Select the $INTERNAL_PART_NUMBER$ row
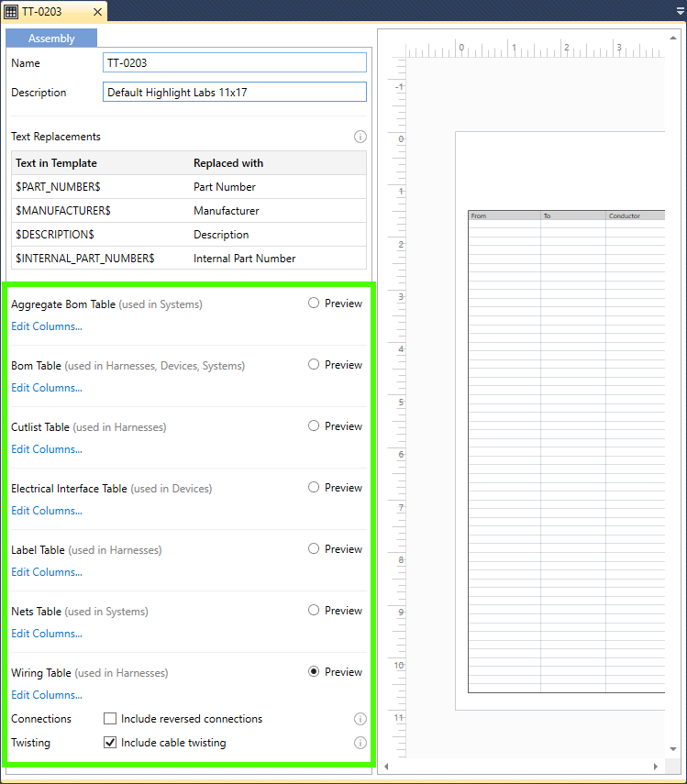 189,259
